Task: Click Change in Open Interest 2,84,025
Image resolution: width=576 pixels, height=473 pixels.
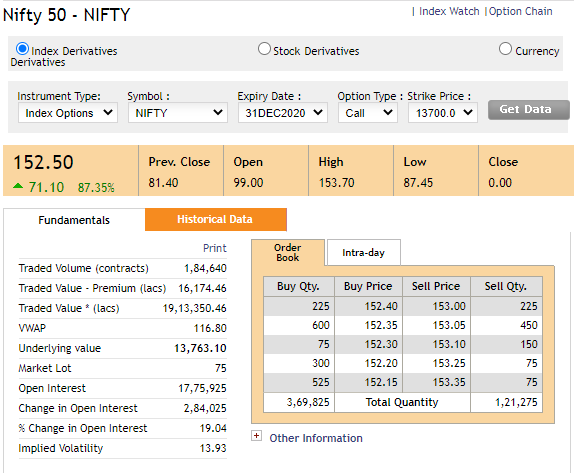Action: (205, 408)
